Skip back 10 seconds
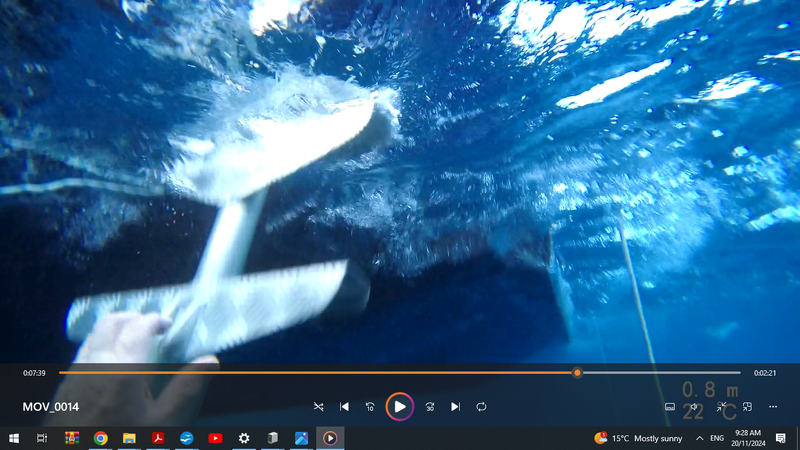Viewport: 800px width, 450px height. [x=370, y=407]
